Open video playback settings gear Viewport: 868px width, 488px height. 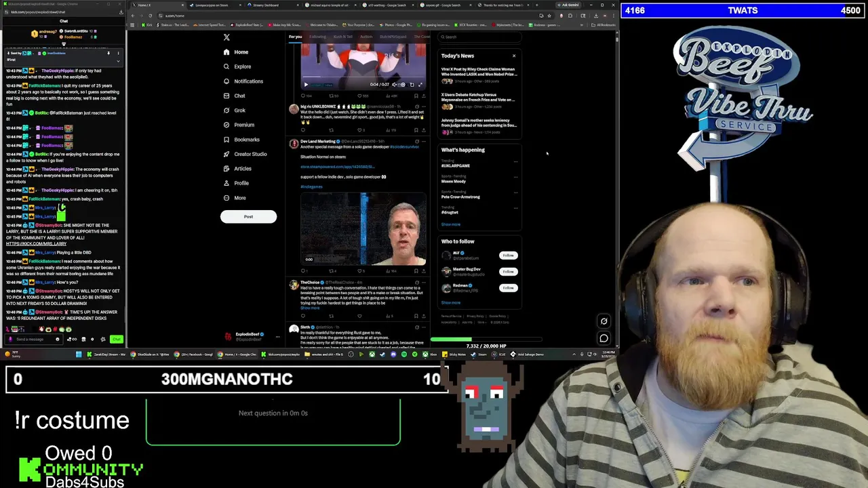(x=403, y=85)
